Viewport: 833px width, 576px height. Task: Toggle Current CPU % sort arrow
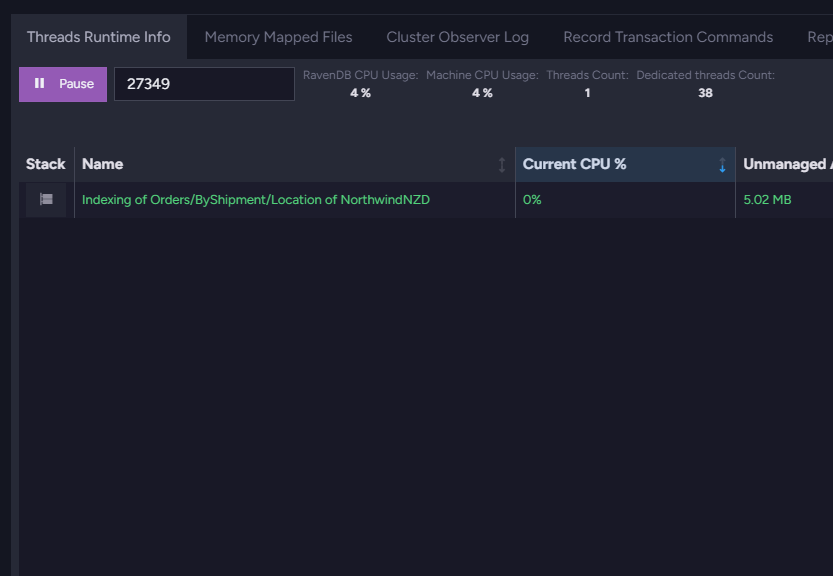click(x=722, y=165)
